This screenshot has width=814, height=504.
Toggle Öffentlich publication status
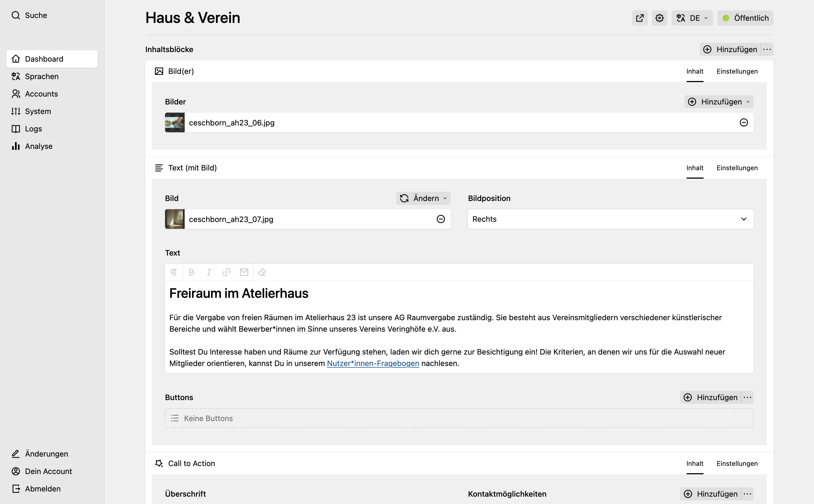(x=745, y=18)
